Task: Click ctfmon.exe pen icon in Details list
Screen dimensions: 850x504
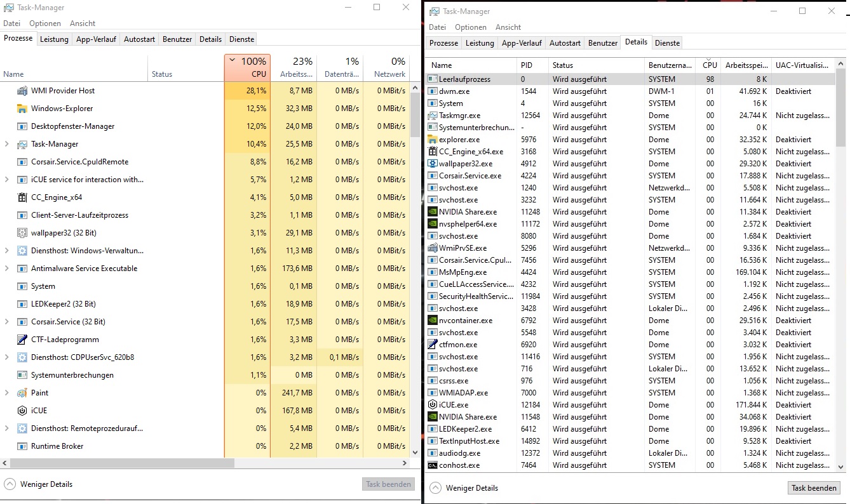Action: coord(433,345)
